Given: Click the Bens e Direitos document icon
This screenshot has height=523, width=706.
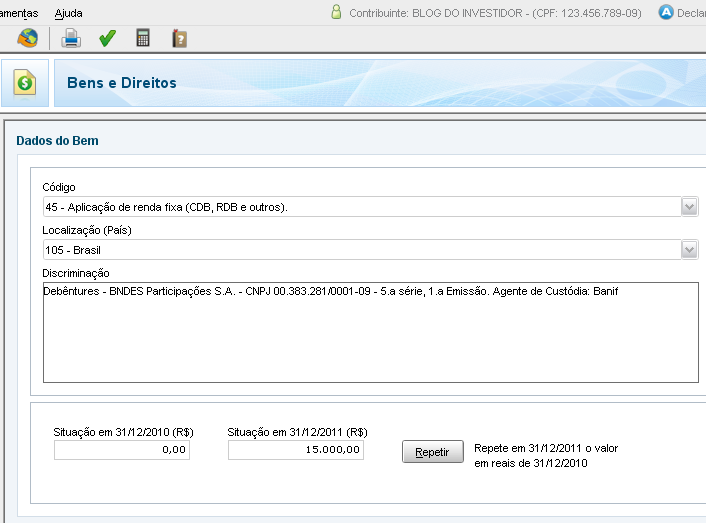Looking at the screenshot, I should 25,83.
